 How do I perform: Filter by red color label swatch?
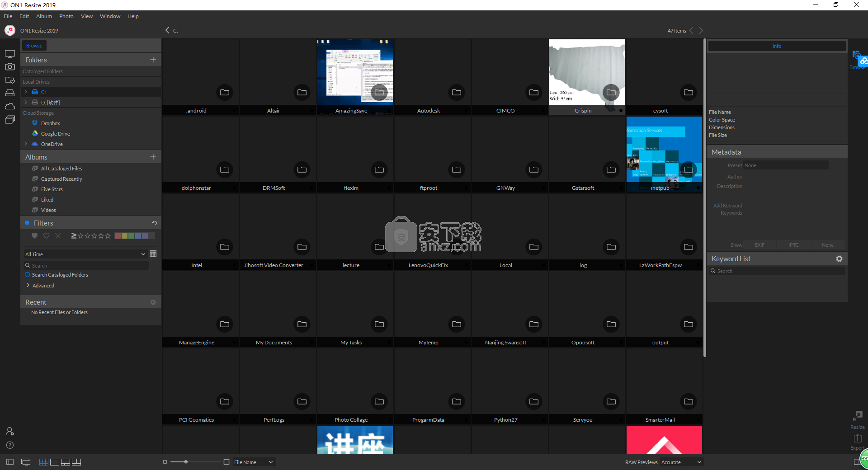(118, 235)
